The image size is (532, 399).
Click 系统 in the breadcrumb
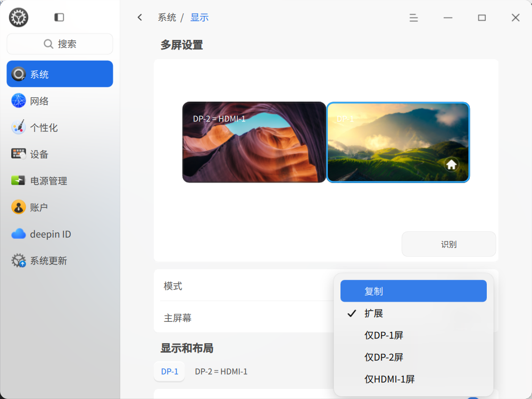pyautogui.click(x=167, y=18)
